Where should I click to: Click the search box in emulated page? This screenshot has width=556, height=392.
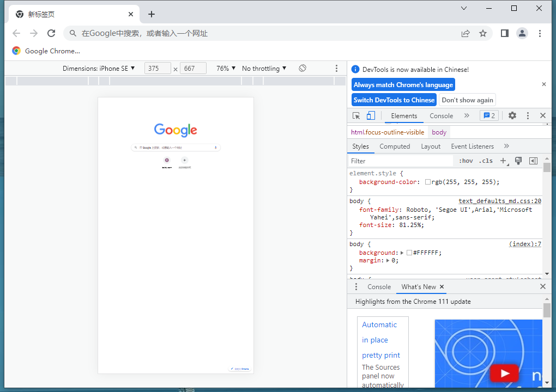176,148
